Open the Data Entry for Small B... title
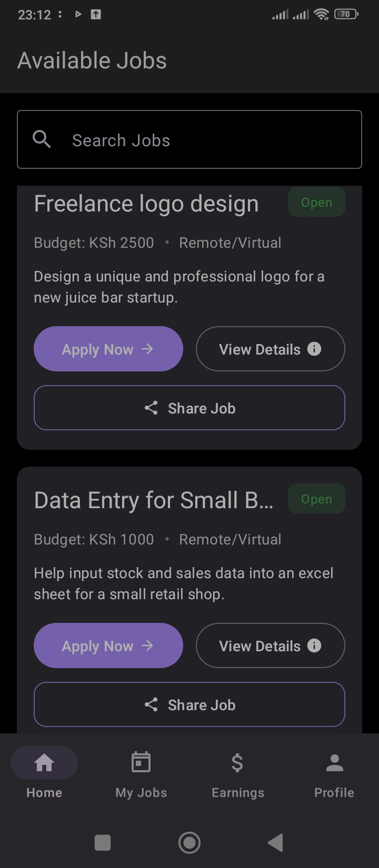Image resolution: width=379 pixels, height=868 pixels. 154,500
